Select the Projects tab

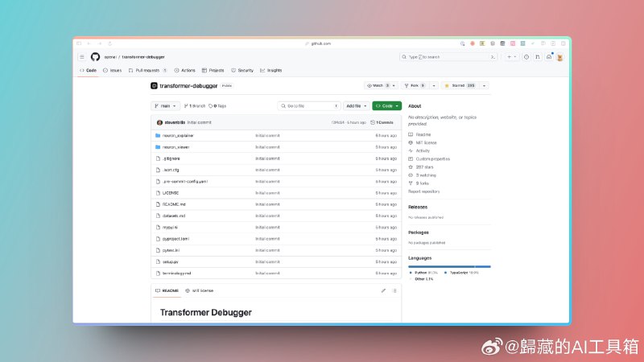coord(213,71)
